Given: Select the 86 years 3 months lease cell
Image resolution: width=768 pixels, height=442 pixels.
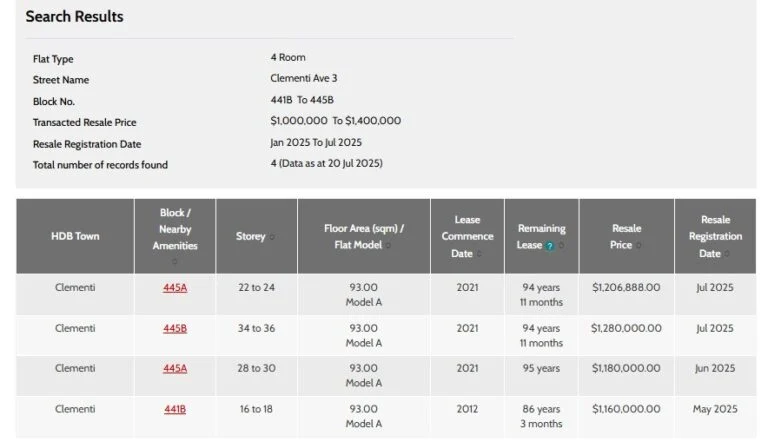Looking at the screenshot, I should (541, 416).
